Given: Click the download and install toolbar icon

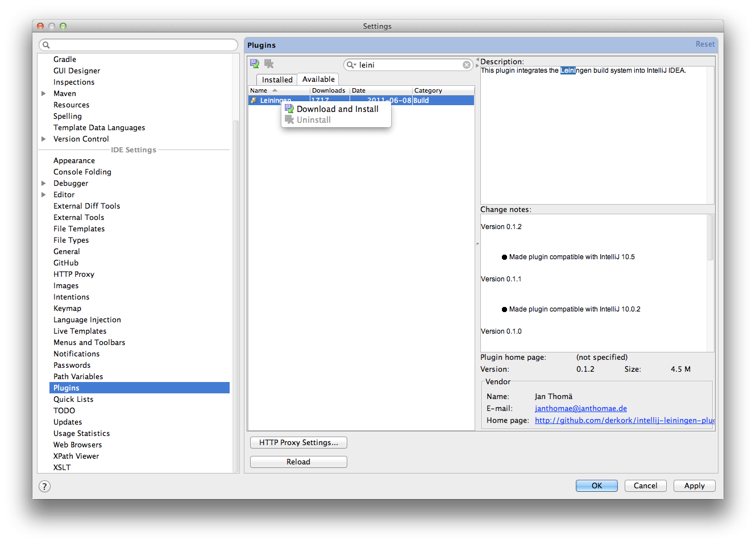Looking at the screenshot, I should (255, 64).
